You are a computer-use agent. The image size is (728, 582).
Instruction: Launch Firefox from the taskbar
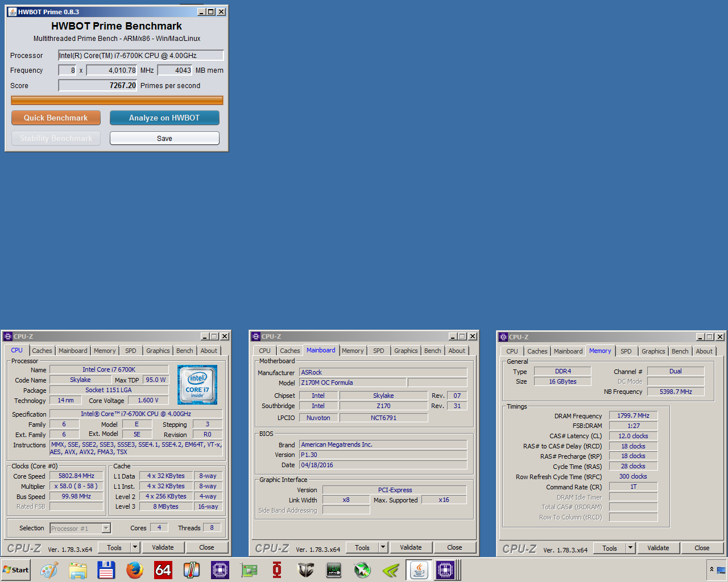click(135, 569)
